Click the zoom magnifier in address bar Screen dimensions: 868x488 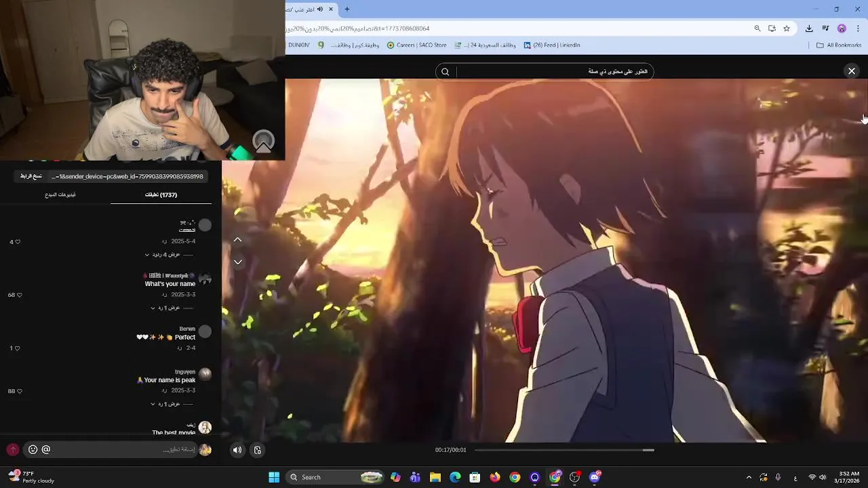[757, 28]
